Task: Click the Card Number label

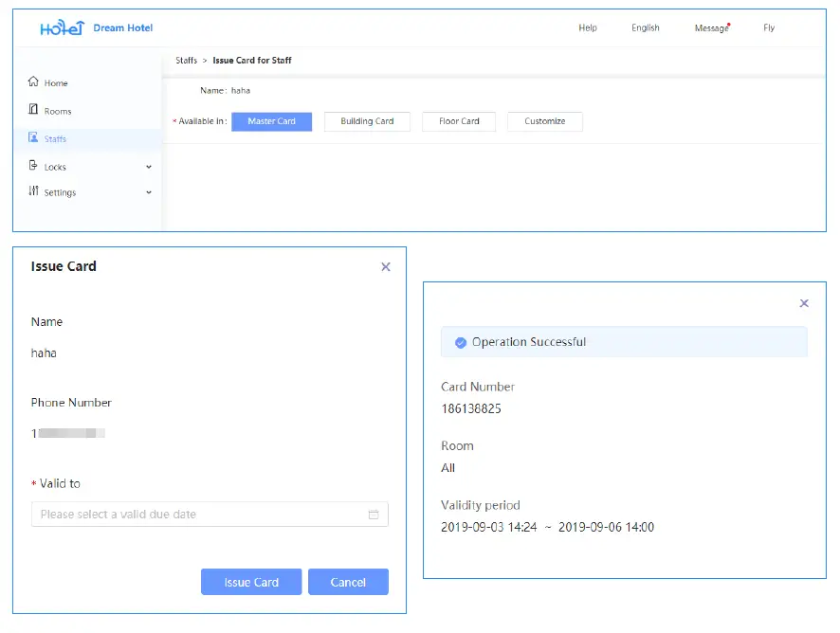Action: pos(478,387)
